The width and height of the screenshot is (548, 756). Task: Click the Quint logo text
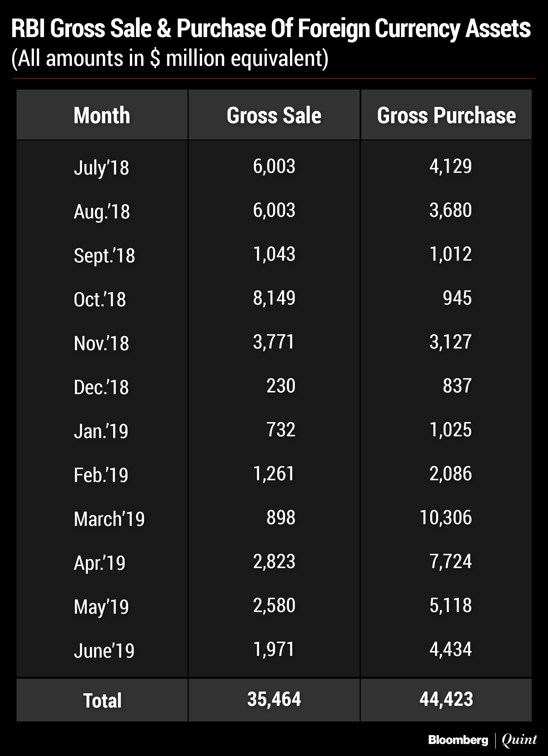(x=519, y=740)
